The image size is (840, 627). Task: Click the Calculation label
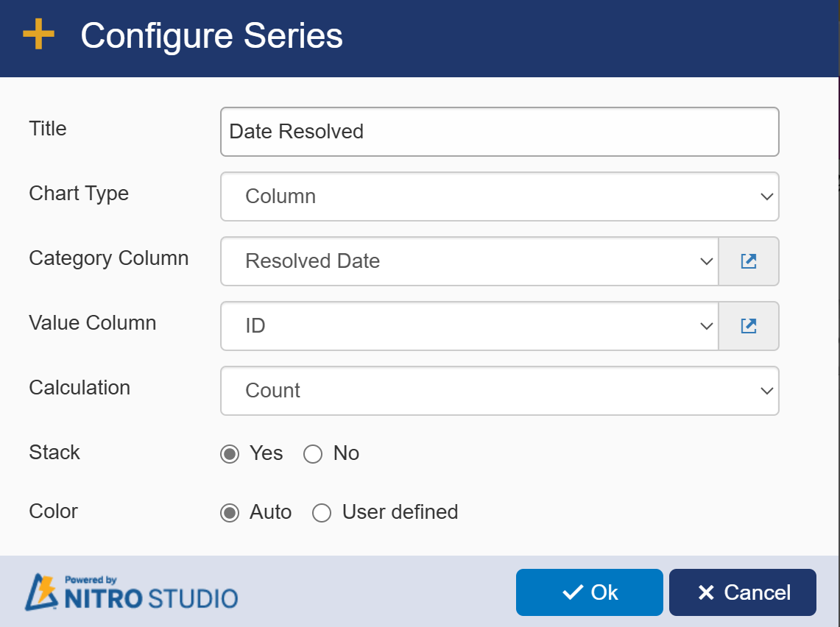point(80,388)
